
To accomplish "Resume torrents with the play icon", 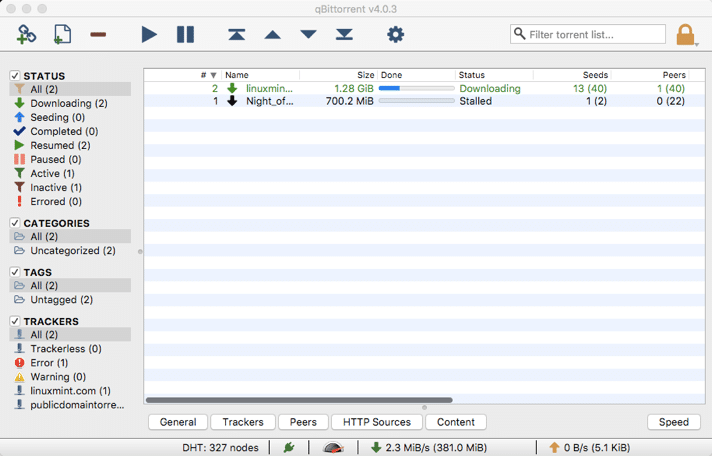I will [x=149, y=35].
